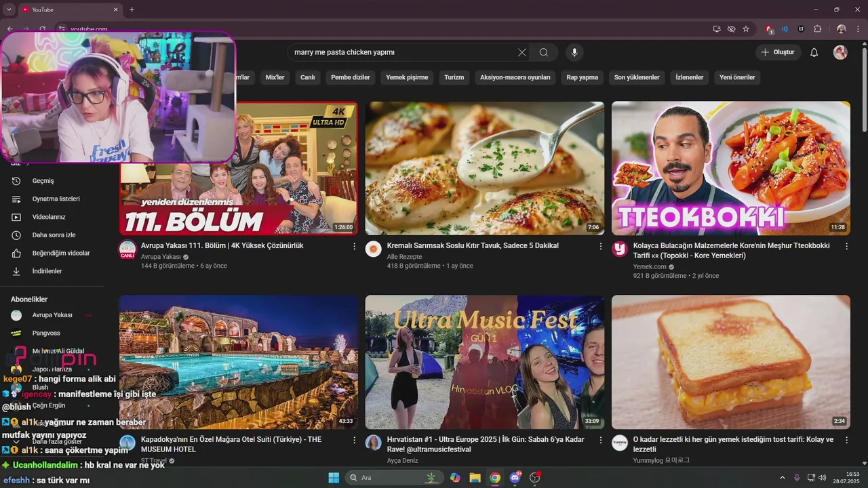The image size is (868, 488).
Task: Click the install app icon in address bar
Action: 717,29
